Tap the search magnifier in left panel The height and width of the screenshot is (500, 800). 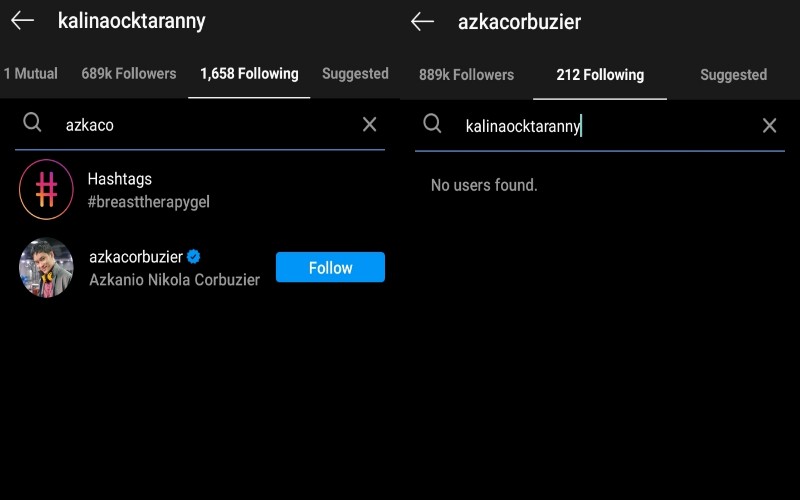(x=33, y=123)
